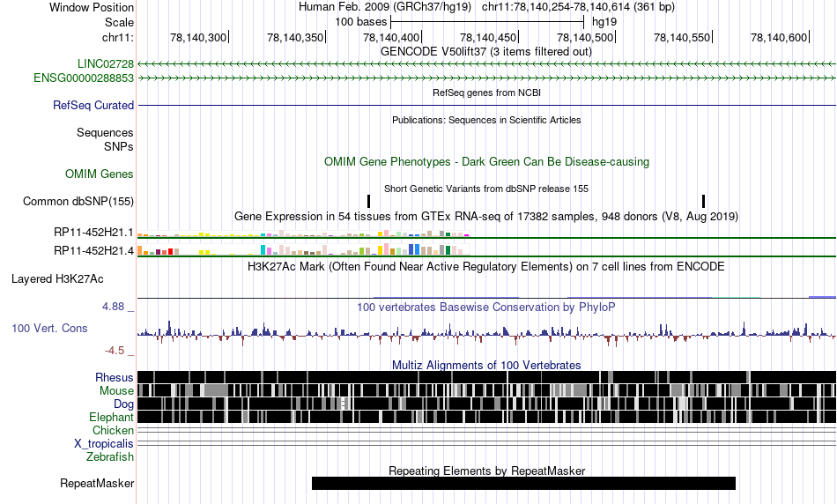Click the 100 Vert. Cons label
The image size is (837, 504).
click(x=49, y=329)
